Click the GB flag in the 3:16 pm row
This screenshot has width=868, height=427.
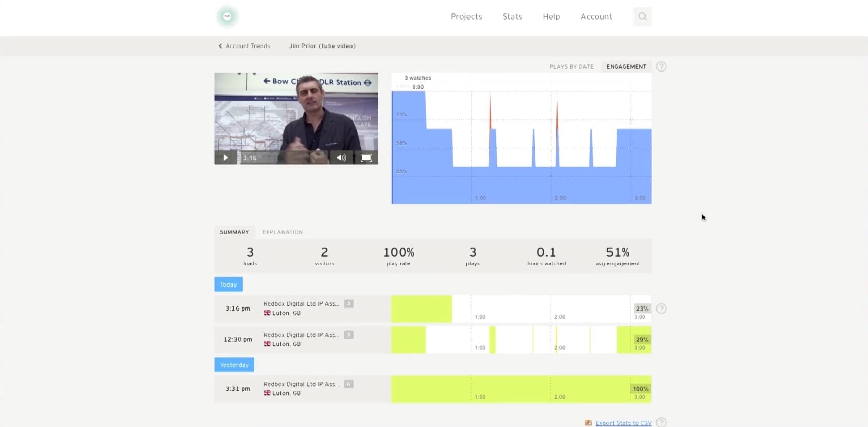click(x=267, y=313)
